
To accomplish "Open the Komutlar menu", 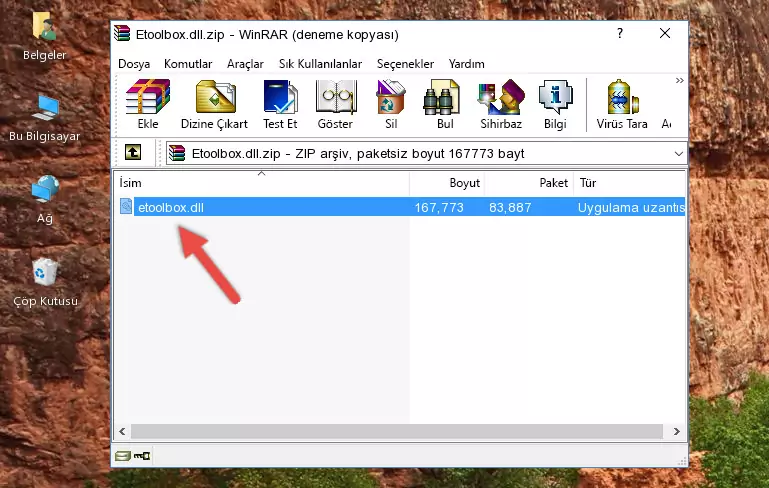I will pos(188,64).
